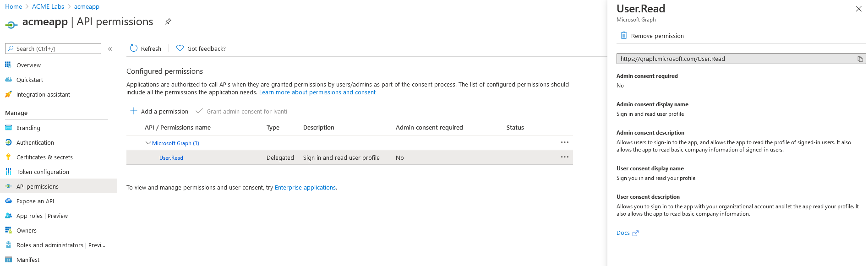868x266 pixels.
Task: Click the User.Read permission link
Action: (171, 158)
